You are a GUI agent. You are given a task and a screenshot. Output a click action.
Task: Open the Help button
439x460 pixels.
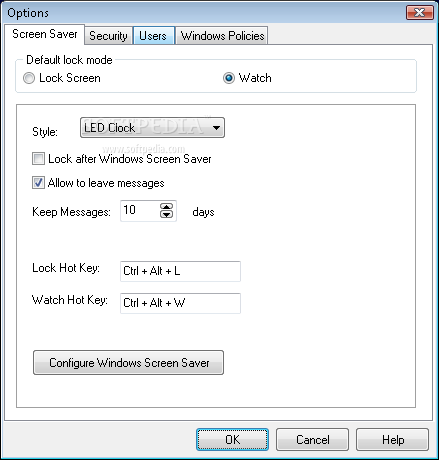[392, 440]
